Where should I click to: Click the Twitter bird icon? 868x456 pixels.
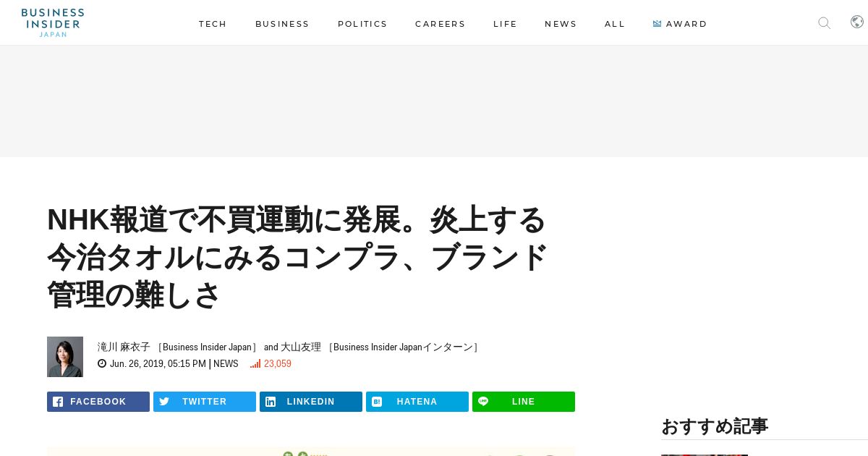click(x=164, y=402)
